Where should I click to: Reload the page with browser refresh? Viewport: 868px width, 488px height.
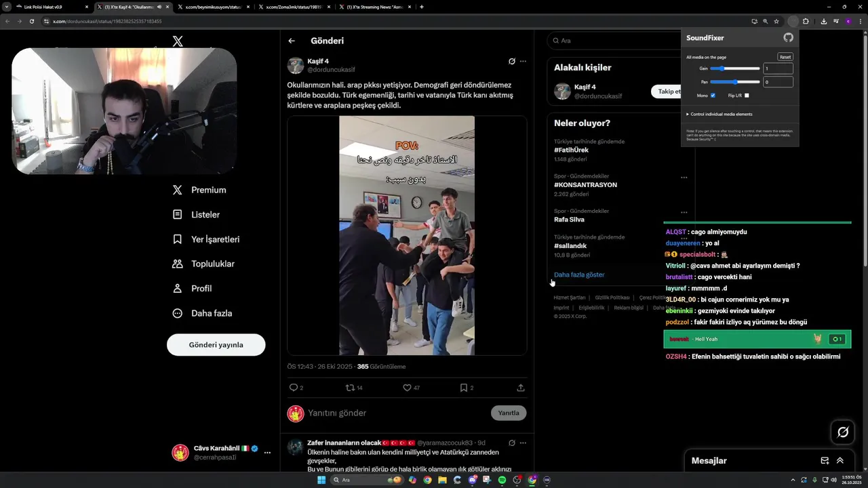31,21
